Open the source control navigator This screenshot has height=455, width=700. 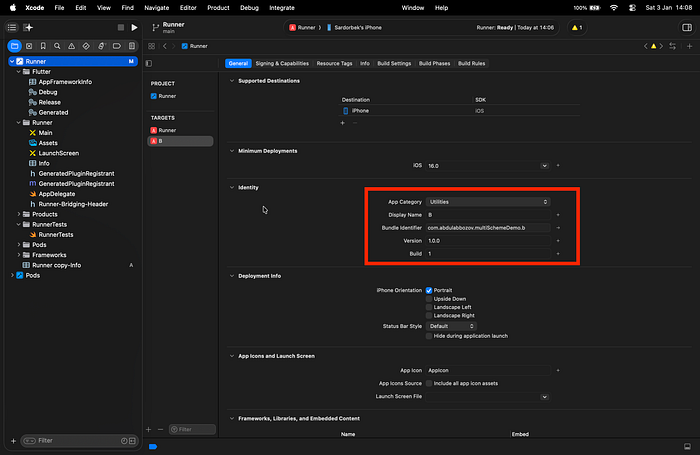[x=29, y=46]
